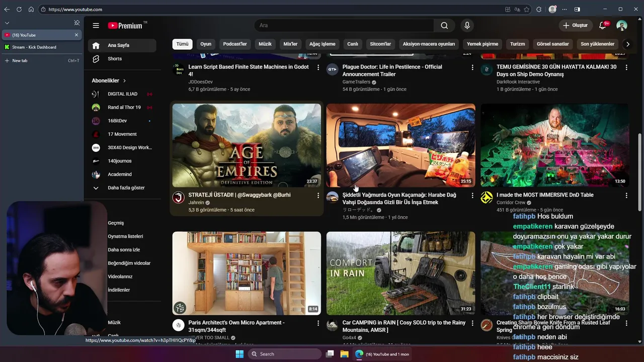Select the Son yüklenenler chip
Screen dimensions: 644x362
tap(597, 44)
